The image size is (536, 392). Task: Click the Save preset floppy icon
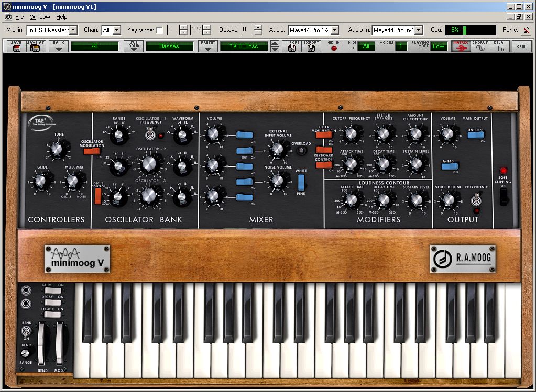point(16,46)
